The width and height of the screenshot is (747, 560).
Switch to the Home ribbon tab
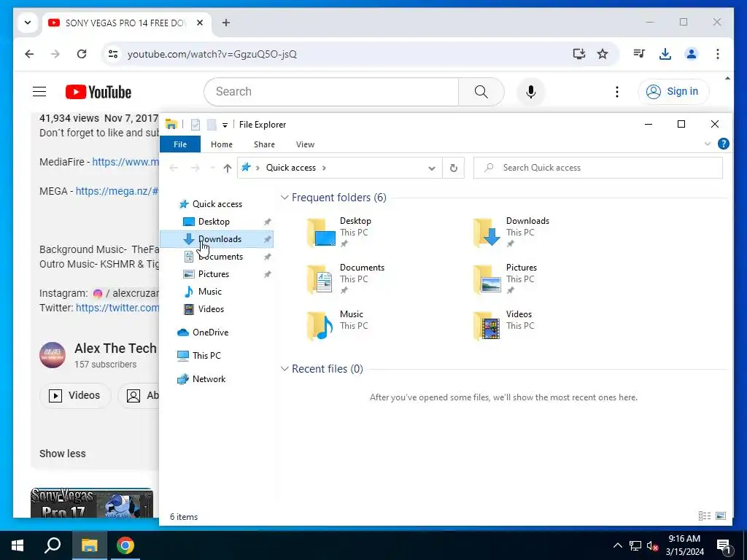click(x=222, y=144)
